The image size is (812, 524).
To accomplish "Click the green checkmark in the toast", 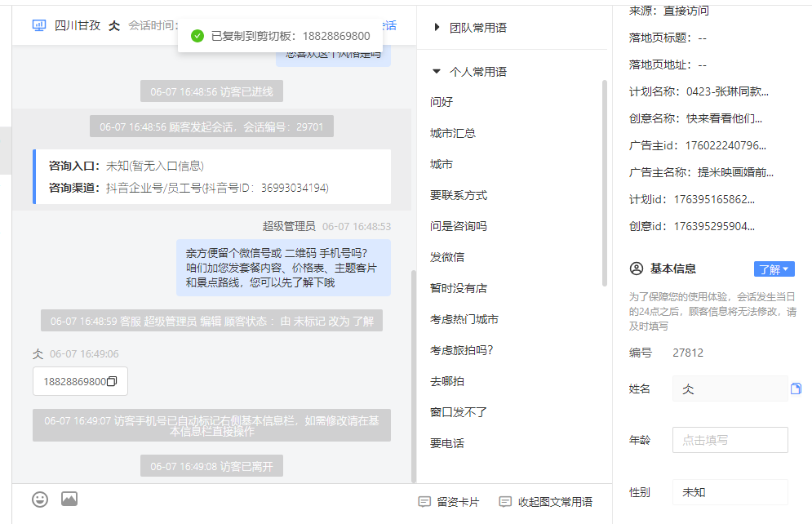I will tap(197, 36).
